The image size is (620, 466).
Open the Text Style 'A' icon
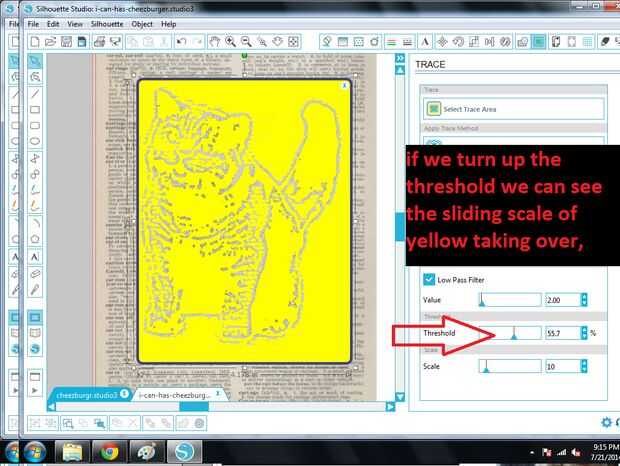click(x=425, y=42)
